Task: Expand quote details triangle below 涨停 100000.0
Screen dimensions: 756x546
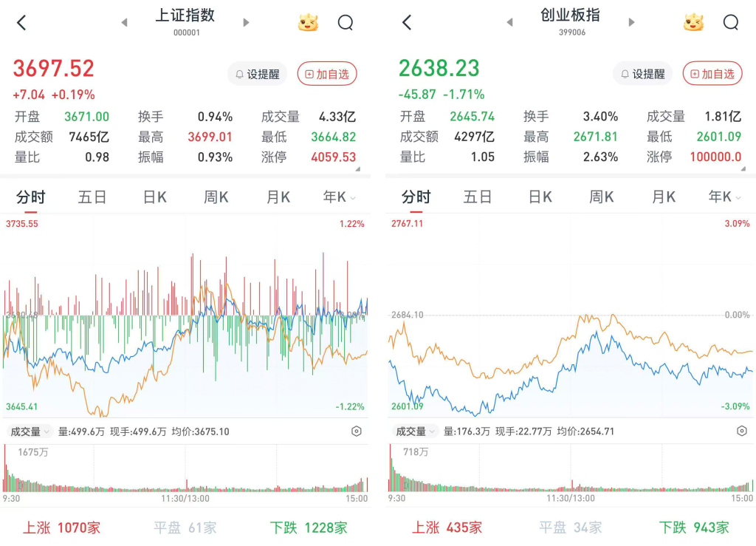Action: tap(743, 168)
